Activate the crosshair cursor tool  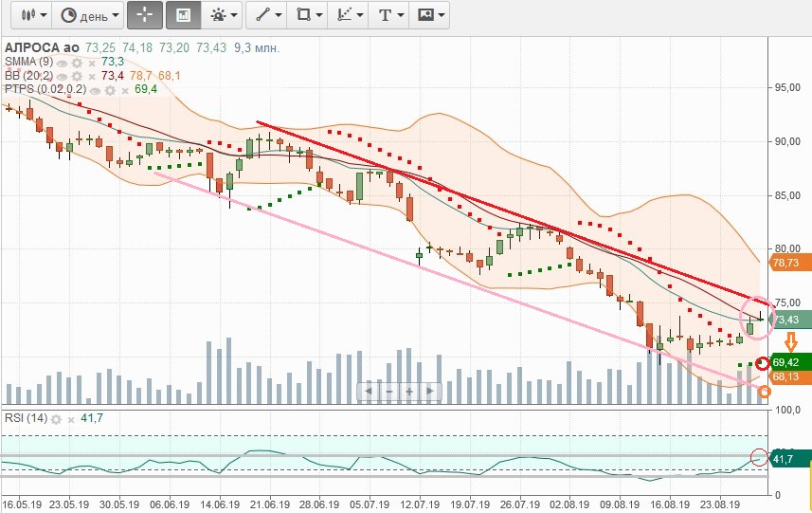pos(145,15)
